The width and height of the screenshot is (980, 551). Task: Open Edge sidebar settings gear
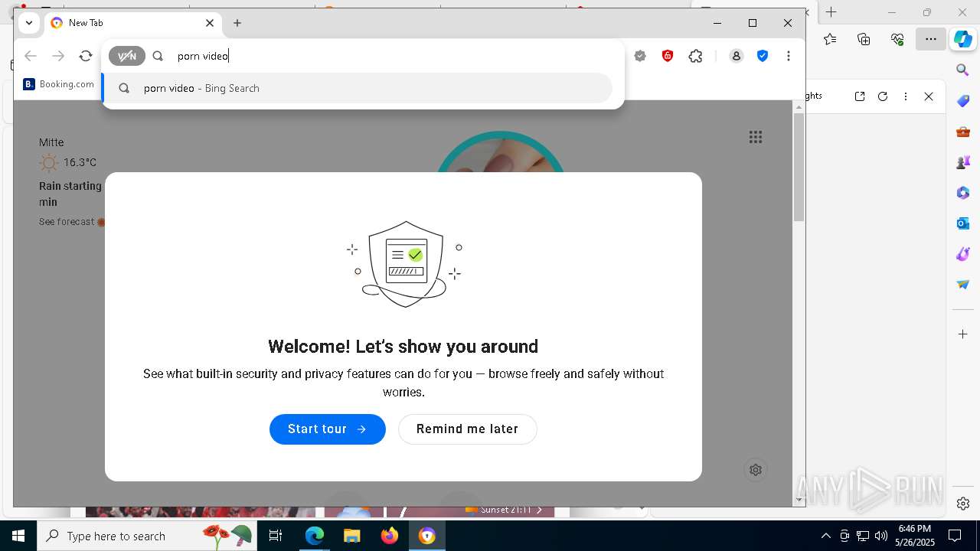point(963,504)
